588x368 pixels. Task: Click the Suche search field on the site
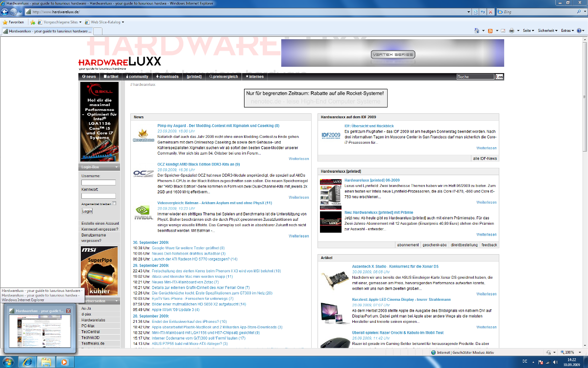[475, 77]
